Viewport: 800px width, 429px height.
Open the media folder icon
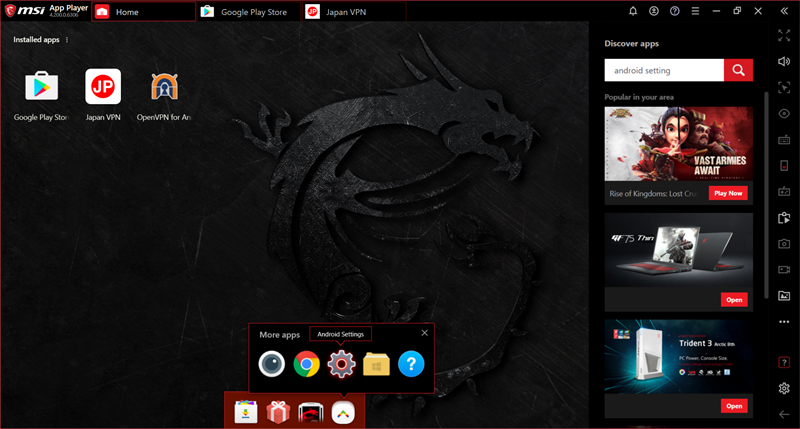pos(784,296)
